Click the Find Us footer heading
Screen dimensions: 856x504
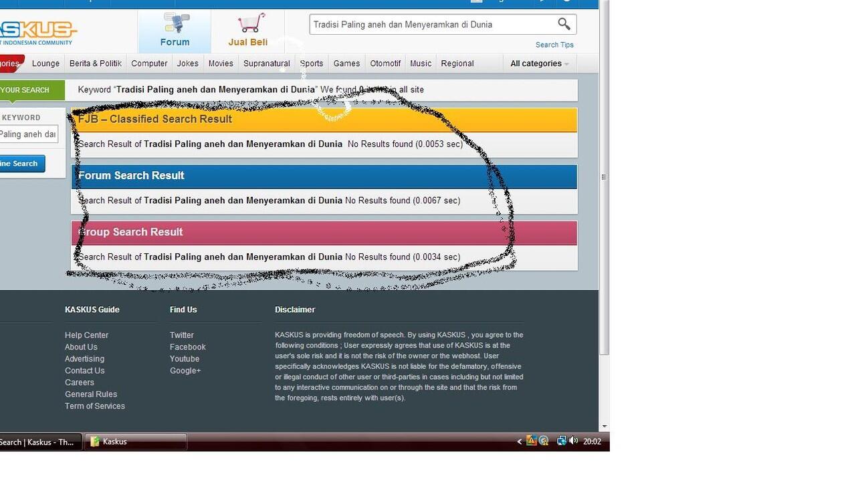coord(183,309)
